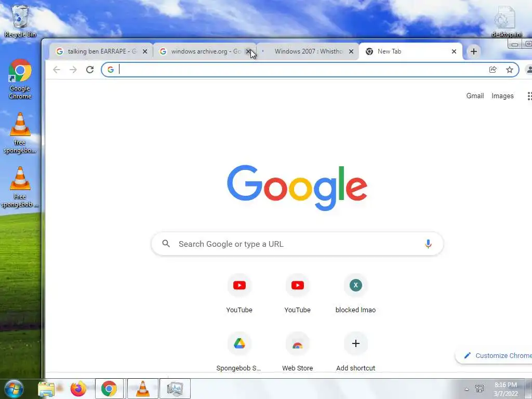532x399 pixels.
Task: Close the New Tab tab
Action: [x=454, y=51]
